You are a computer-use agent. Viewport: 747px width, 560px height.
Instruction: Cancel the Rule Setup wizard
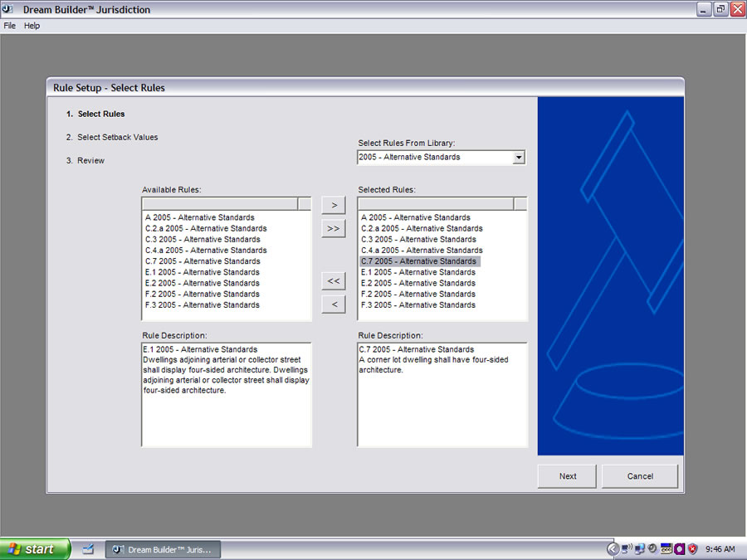pos(640,476)
